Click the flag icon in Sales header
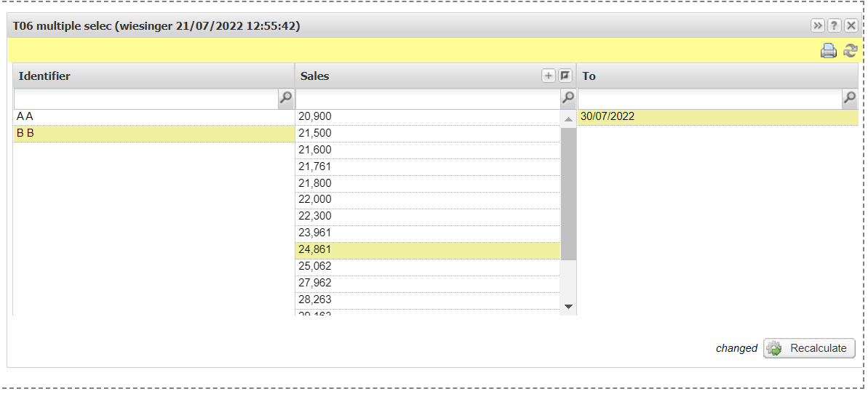Viewport: 868px width, 394px height. click(x=565, y=76)
